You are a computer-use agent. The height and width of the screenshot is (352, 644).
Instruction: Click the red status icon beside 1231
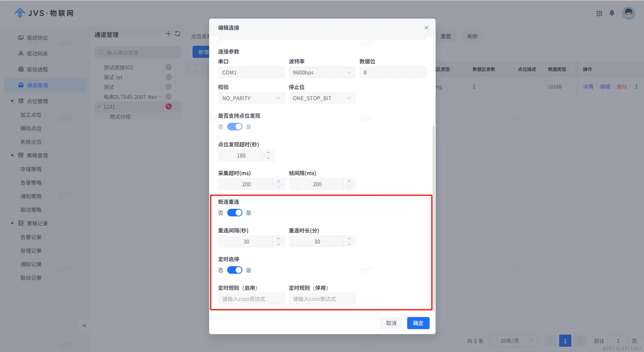169,107
